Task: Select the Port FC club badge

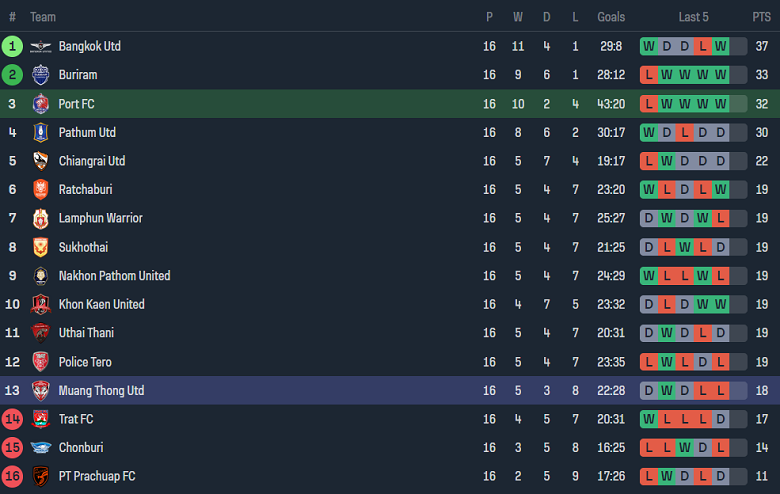Action: tap(40, 104)
